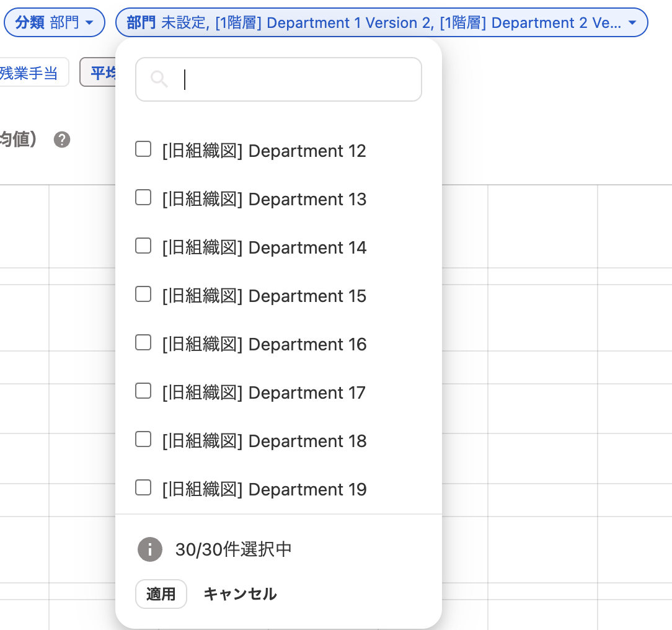The width and height of the screenshot is (672, 630).
Task: Collapse the 部門 filter dropdown
Action: click(x=381, y=22)
